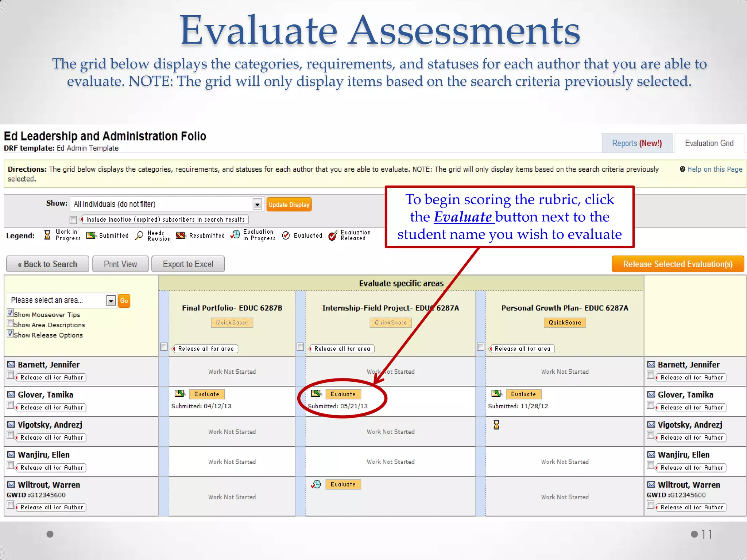Click 'Submitted: 11/28/12' text
747x560 pixels.
click(518, 406)
